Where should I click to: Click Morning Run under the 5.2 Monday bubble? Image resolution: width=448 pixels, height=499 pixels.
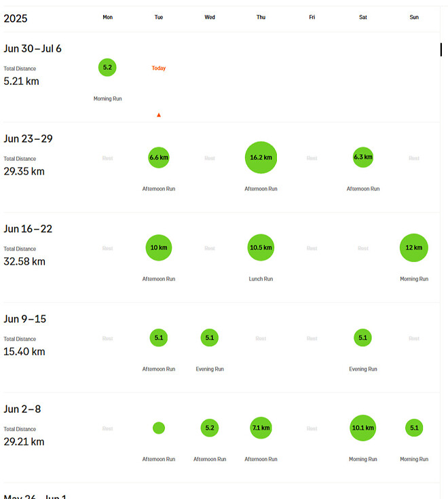(x=107, y=99)
